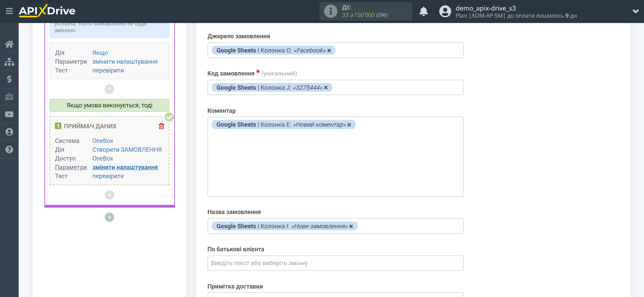Click the Якщо action link

pyautogui.click(x=100, y=53)
